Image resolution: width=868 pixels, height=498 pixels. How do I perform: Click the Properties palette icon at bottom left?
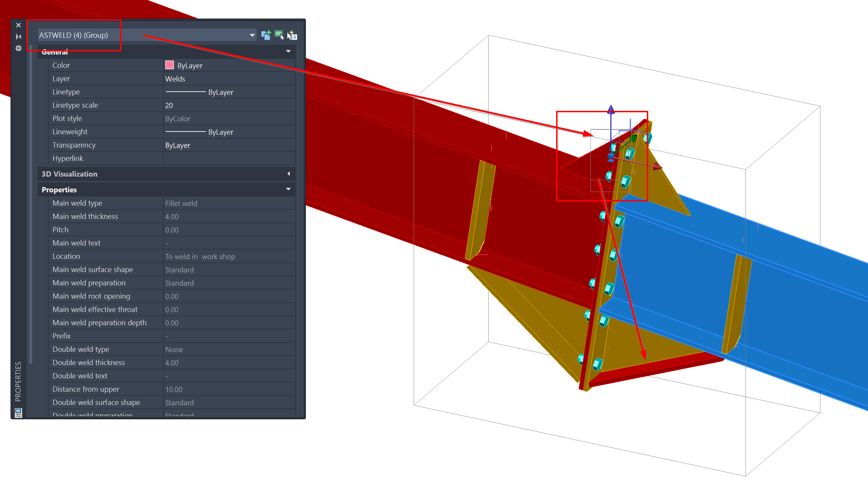18,412
